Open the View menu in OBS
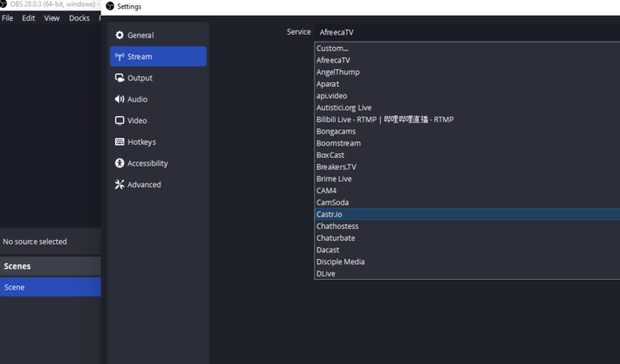The height and width of the screenshot is (364, 620). coord(52,18)
